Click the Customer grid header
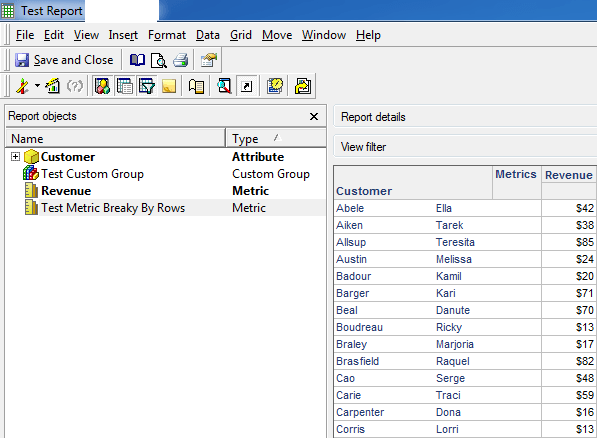 [364, 191]
